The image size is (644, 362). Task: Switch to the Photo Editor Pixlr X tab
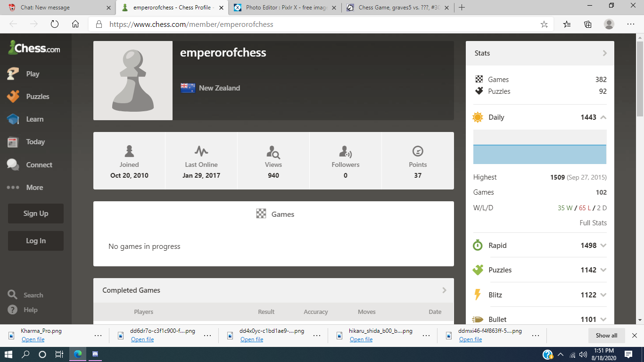click(286, 8)
